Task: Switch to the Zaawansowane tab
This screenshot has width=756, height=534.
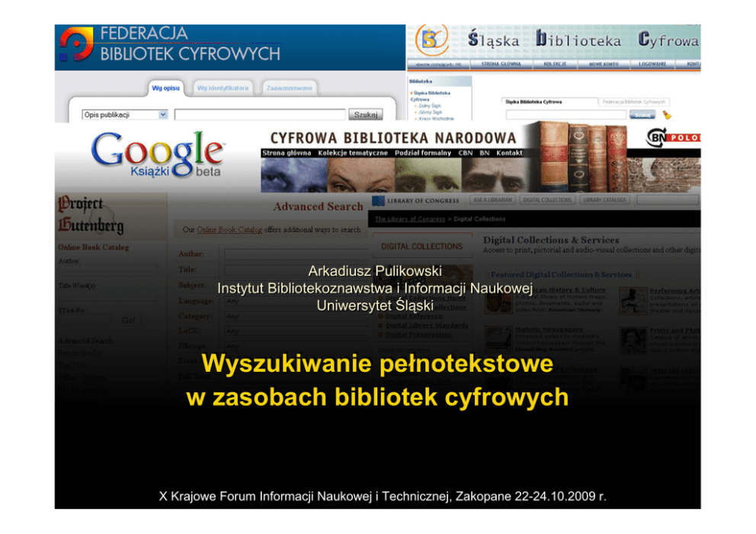Action: click(x=290, y=88)
